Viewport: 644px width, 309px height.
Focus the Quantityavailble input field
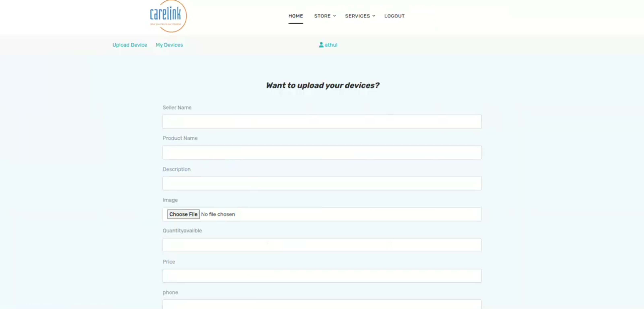(322, 245)
